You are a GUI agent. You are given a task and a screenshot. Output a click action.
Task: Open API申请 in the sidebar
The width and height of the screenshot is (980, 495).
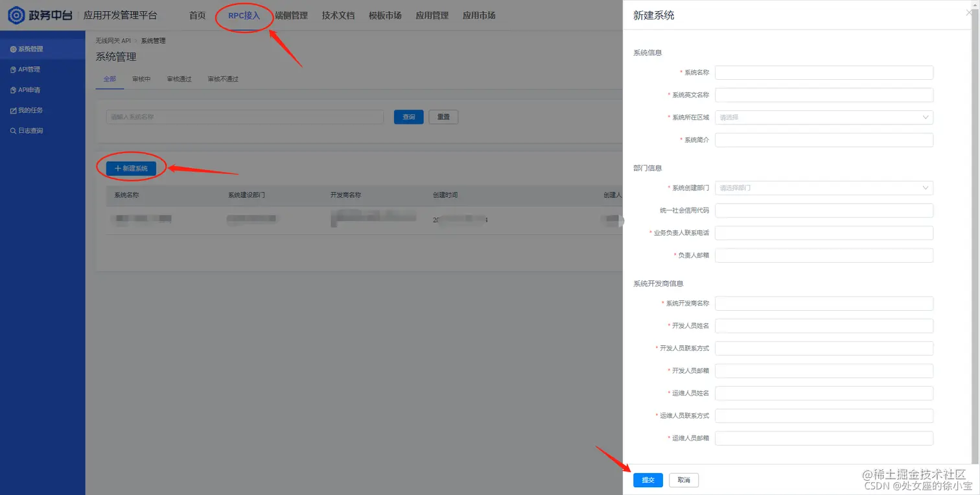(42, 90)
